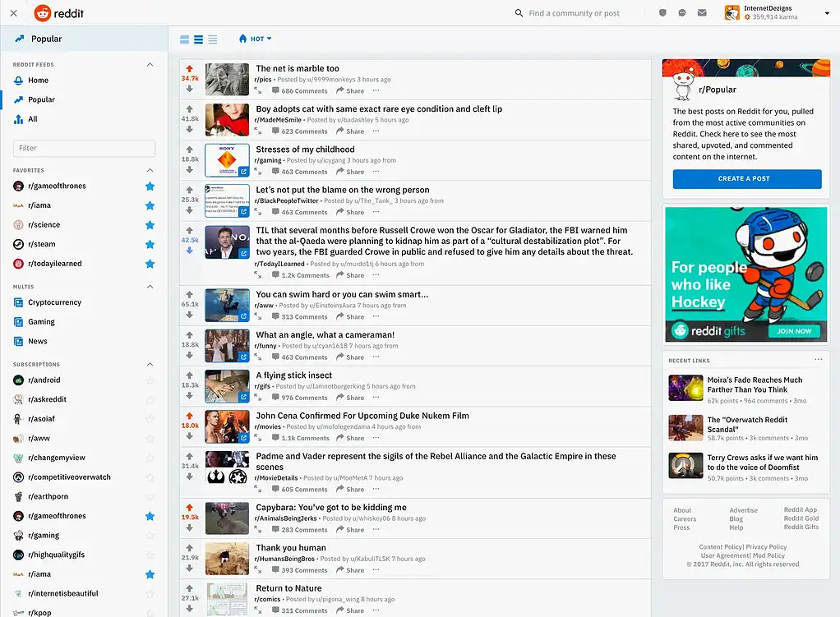This screenshot has height=617, width=840.
Task: Open the Privacy Policy footer link
Action: pyautogui.click(x=766, y=547)
